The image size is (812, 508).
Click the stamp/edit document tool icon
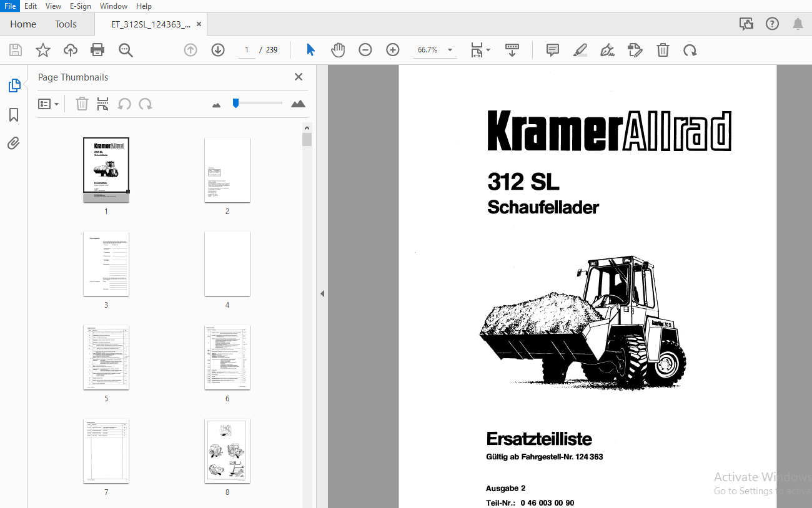[635, 50]
